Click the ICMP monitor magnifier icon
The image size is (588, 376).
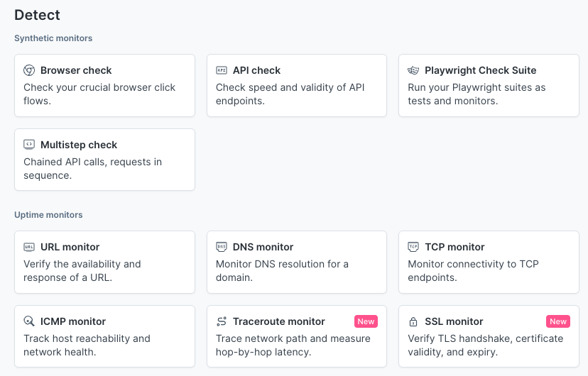pos(29,321)
